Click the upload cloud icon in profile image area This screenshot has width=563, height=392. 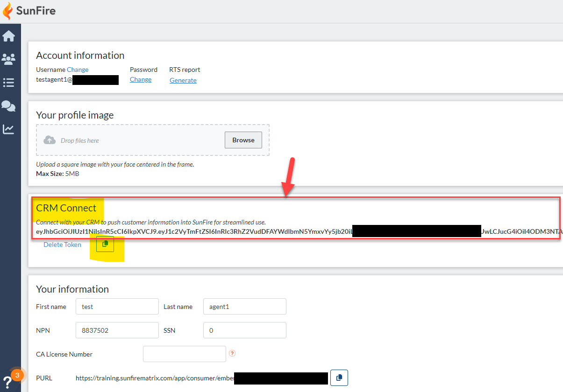pos(50,140)
